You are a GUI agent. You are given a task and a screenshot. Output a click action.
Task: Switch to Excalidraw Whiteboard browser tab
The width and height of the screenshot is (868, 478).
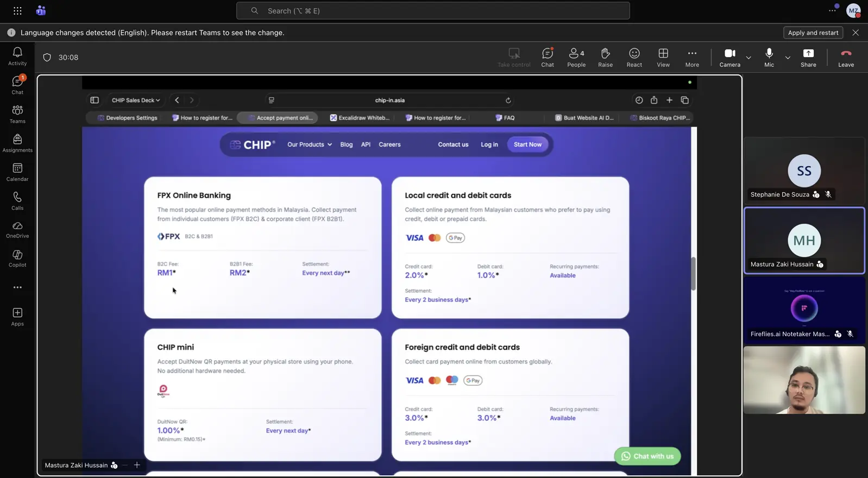click(x=360, y=118)
